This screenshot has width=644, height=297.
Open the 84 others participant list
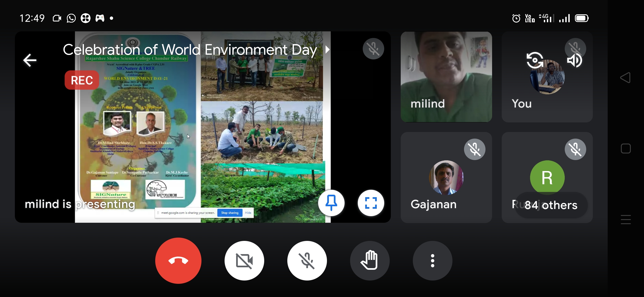pyautogui.click(x=551, y=205)
